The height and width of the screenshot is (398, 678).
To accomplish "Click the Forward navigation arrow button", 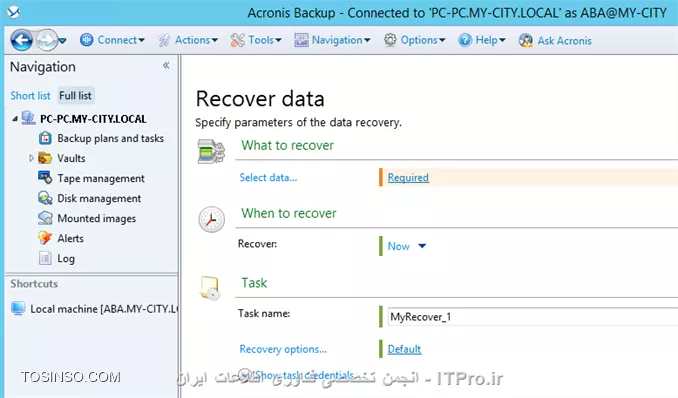I will point(46,40).
